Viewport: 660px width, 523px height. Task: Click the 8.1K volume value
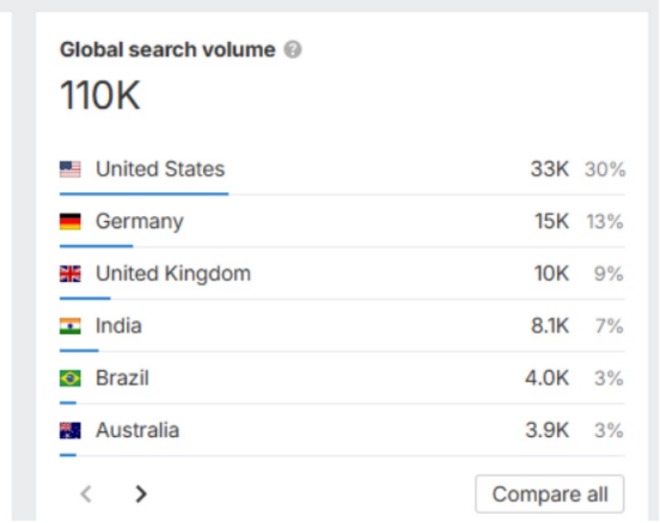(x=550, y=326)
